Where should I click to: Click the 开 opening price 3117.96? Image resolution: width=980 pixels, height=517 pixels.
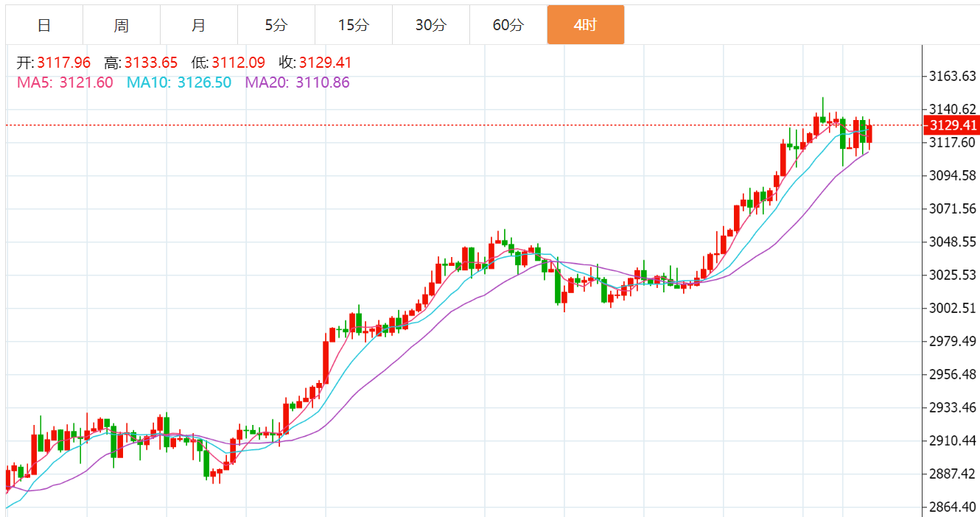[x=63, y=63]
